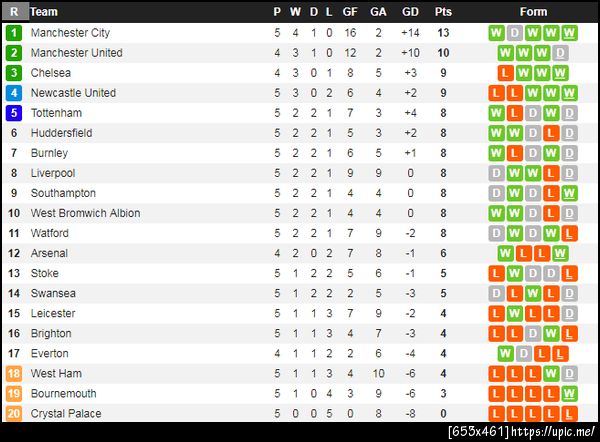Click Tottenham's rank 5 badge
600x442 pixels.
coord(14,113)
